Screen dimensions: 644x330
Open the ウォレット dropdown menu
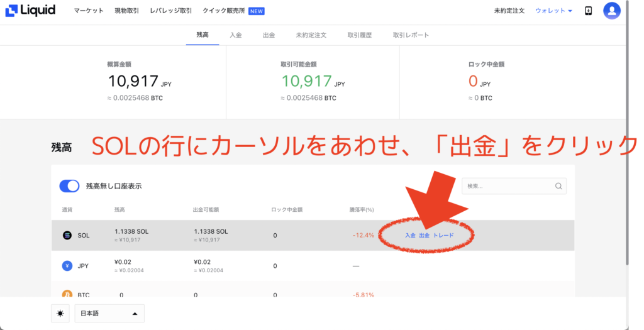(553, 11)
